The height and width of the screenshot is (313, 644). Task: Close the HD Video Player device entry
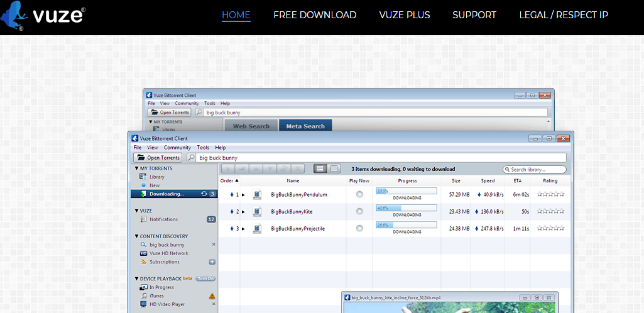point(214,304)
